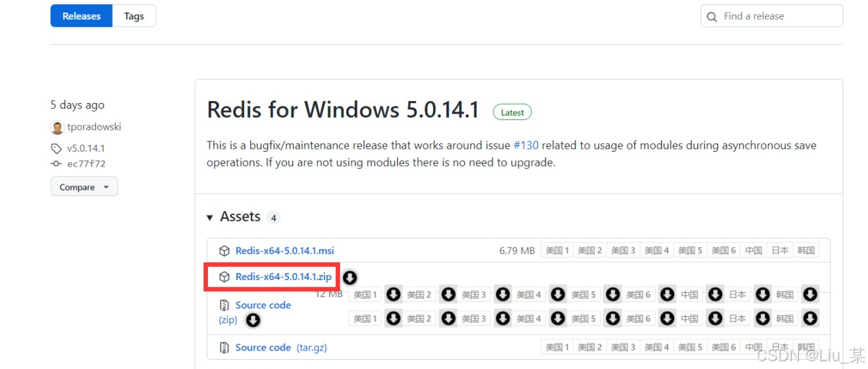Click arrow after 美国 6 in Source code (zip) row
This screenshot has height=369, width=868.
coord(667,318)
